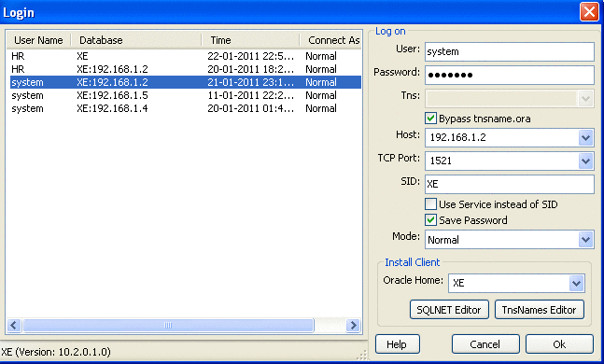Click time cell 22-01-2011 22:5...
Image resolution: width=604 pixels, height=364 pixels.
251,56
